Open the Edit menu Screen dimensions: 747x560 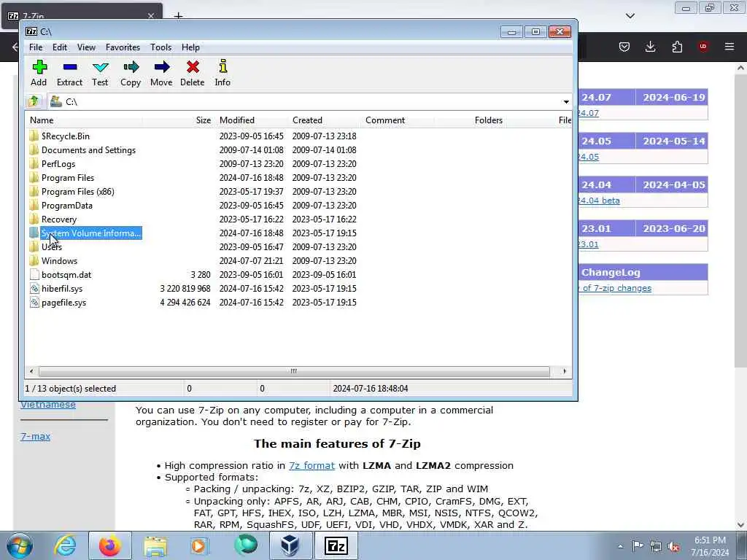tap(60, 47)
